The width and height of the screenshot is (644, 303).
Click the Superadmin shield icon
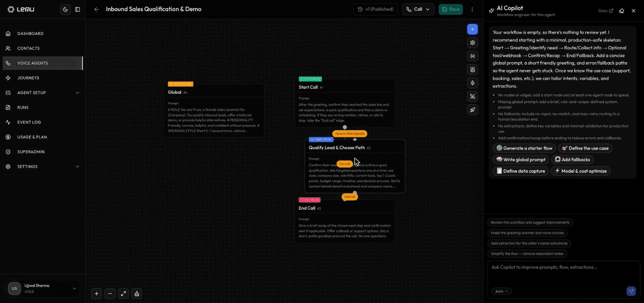8,152
